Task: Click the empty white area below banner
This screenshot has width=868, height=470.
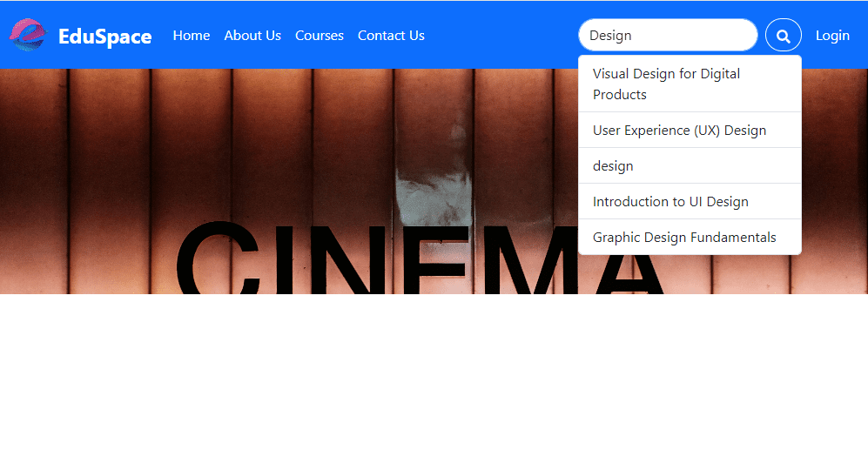Action: coord(434,382)
